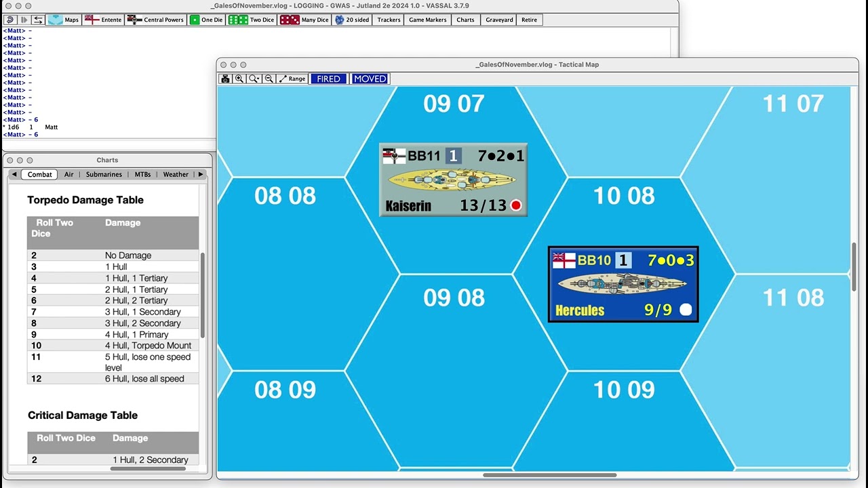Open the Graveyard
Screen dimensions: 868x488
(499, 20)
